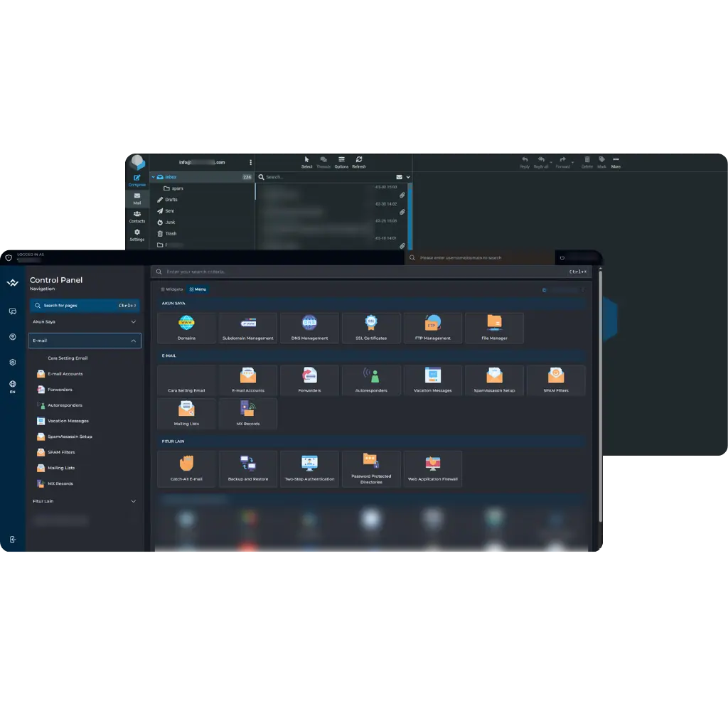Open Cara Setting Email sidebar link

(x=68, y=358)
